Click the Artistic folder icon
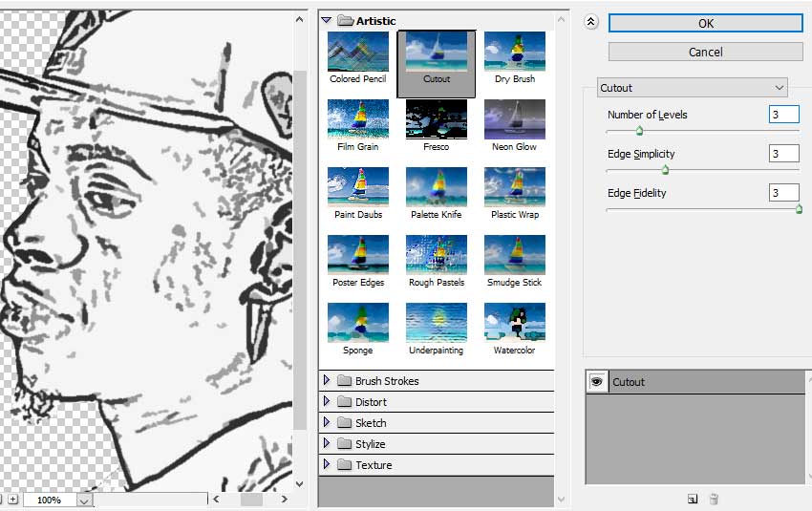 (345, 21)
